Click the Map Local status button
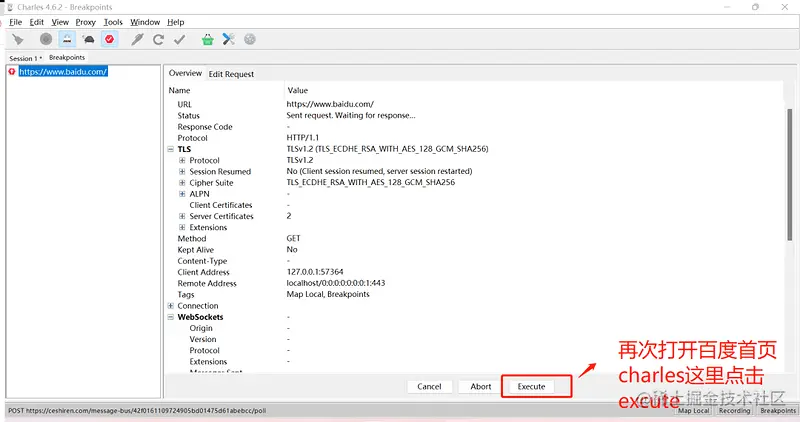The height and width of the screenshot is (422, 800). click(694, 411)
